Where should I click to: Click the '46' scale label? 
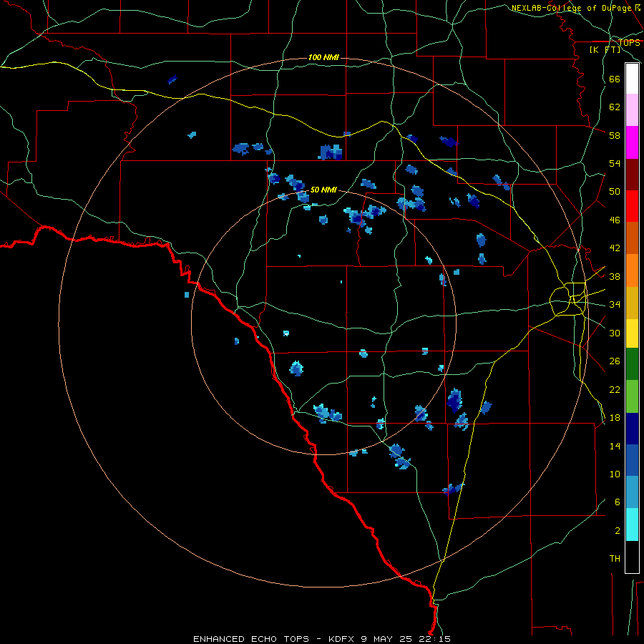click(615, 220)
